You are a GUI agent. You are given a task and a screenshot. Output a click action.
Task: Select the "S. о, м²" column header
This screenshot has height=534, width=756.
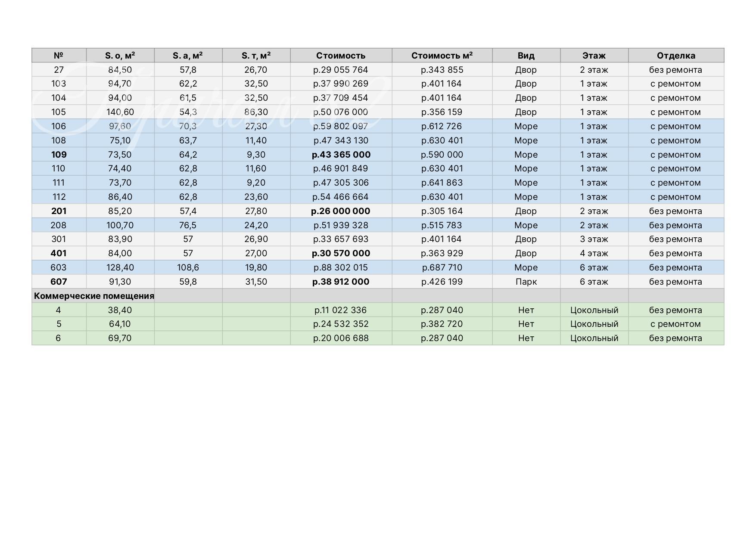coord(120,56)
